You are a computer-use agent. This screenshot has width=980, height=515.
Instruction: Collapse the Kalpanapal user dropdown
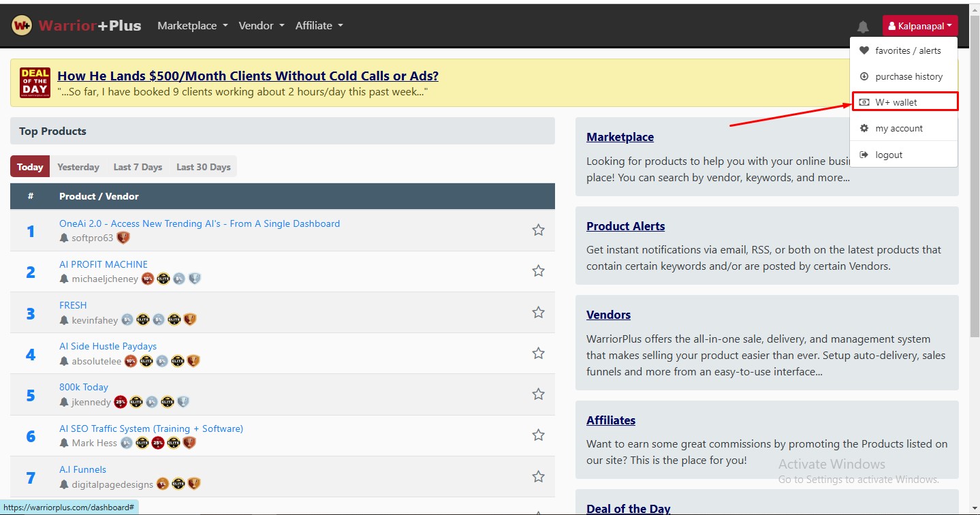[x=920, y=26]
